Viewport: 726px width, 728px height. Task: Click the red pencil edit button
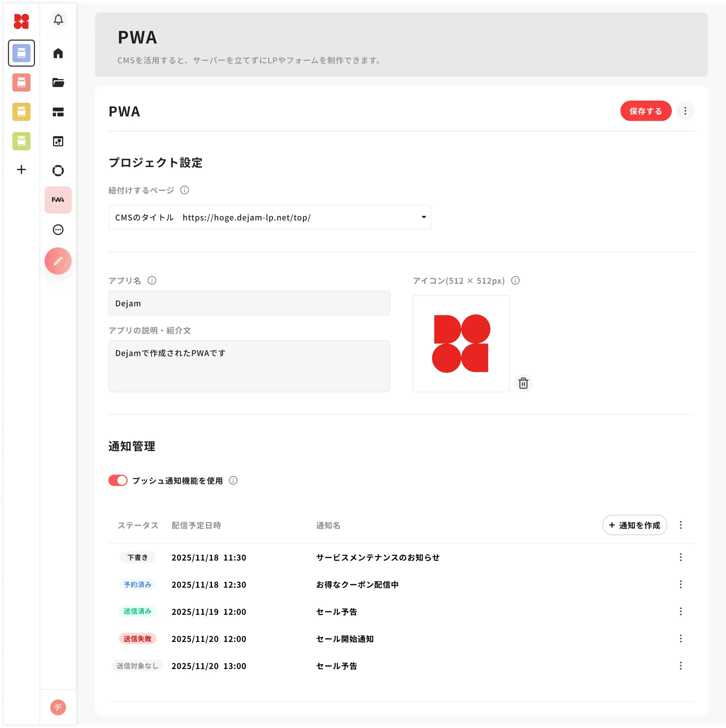pyautogui.click(x=58, y=261)
